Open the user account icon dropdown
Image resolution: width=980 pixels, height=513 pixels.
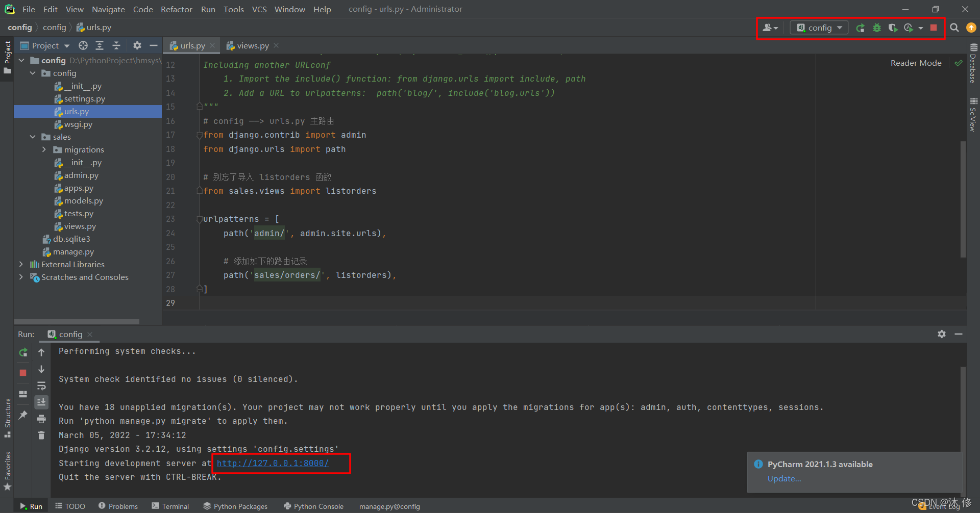point(770,28)
